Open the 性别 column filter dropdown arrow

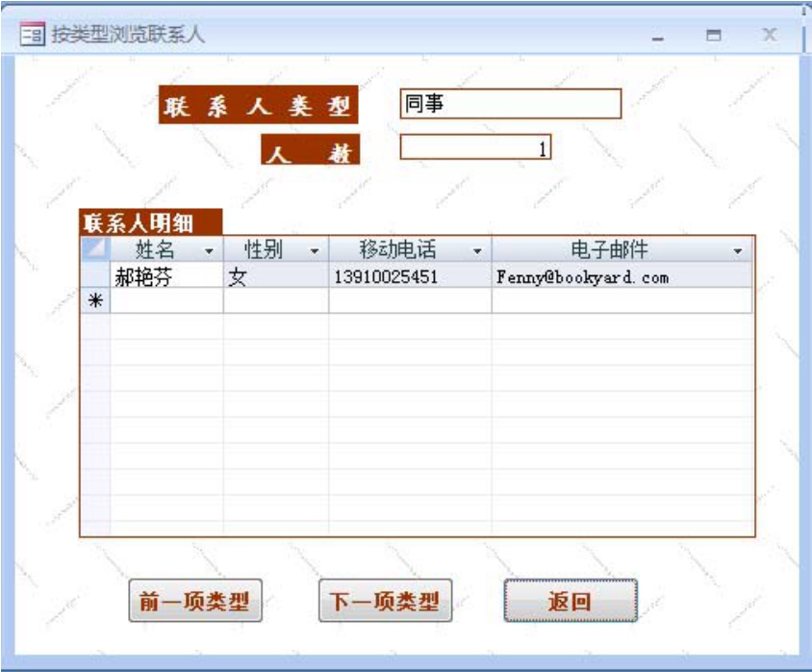[314, 250]
